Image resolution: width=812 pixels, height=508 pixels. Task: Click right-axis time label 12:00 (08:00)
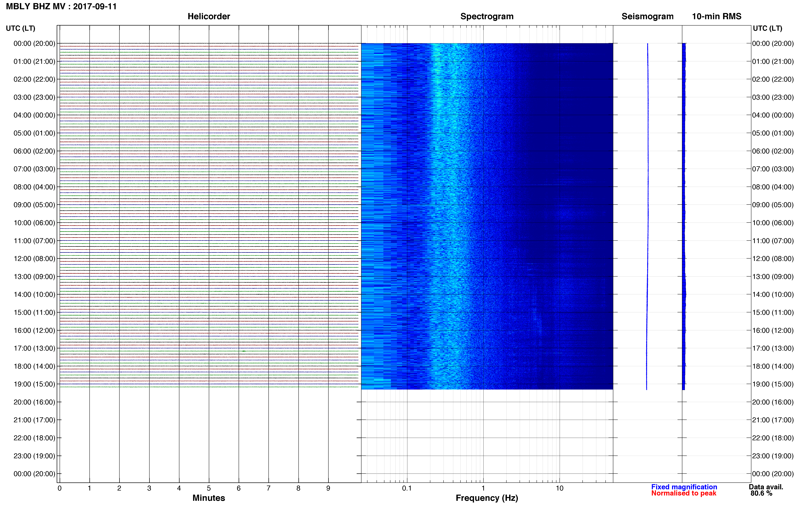click(773, 259)
